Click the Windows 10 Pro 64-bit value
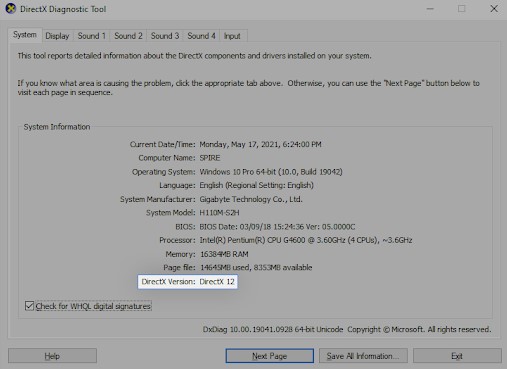Image resolution: width=507 pixels, height=369 pixels. click(x=271, y=172)
